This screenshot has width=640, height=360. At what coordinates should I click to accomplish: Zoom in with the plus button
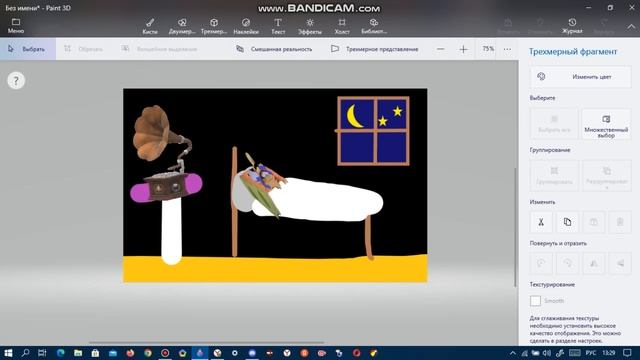pos(463,49)
